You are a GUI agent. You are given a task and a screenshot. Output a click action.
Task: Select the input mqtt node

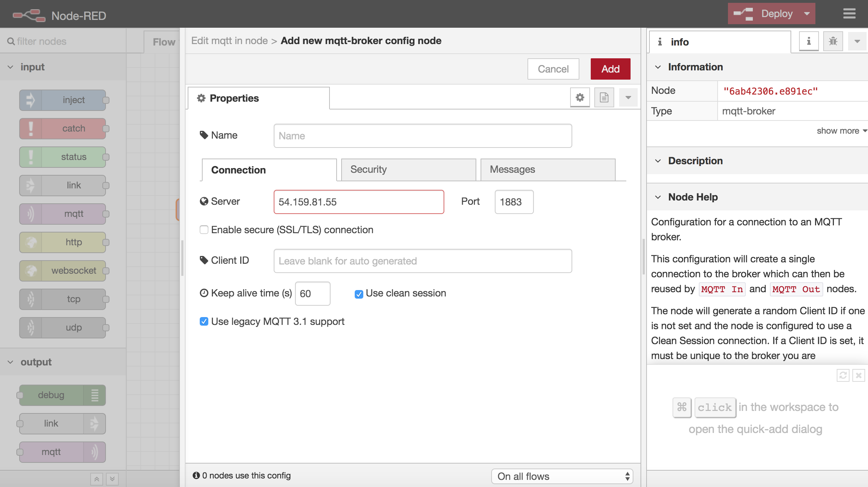[x=63, y=214]
